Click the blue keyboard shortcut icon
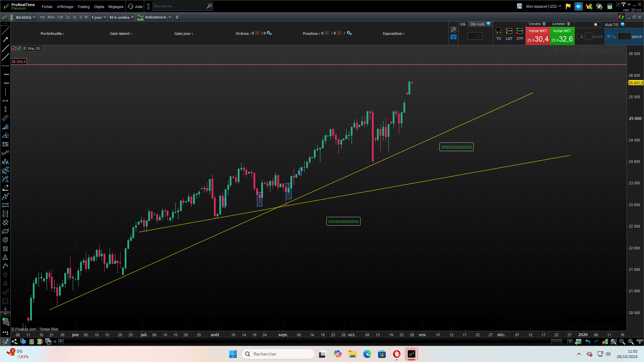The width and height of the screenshot is (644, 362). [453, 37]
